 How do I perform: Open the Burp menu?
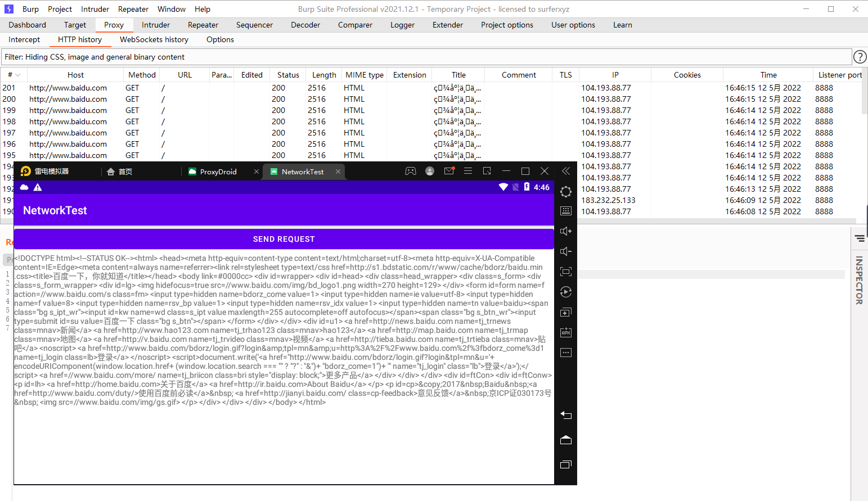click(30, 9)
